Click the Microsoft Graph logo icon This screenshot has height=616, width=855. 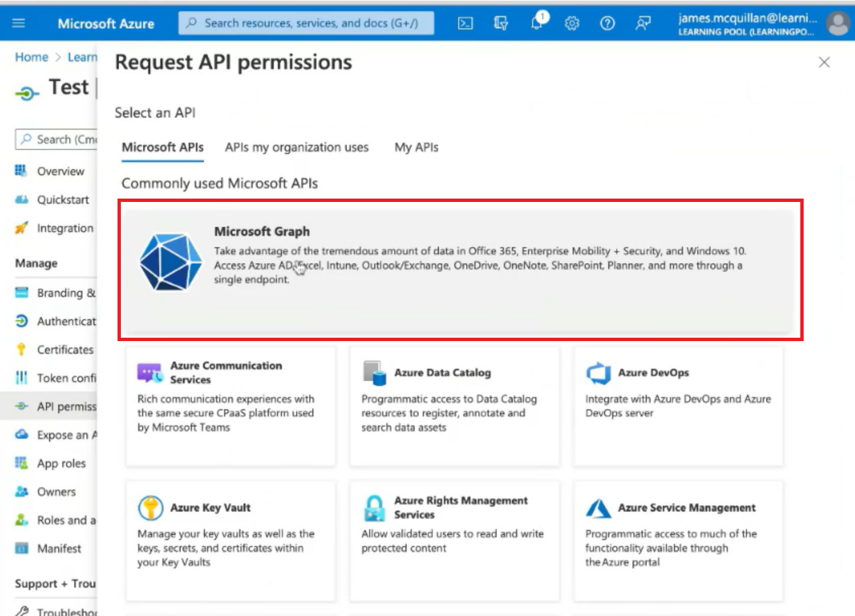pyautogui.click(x=170, y=262)
